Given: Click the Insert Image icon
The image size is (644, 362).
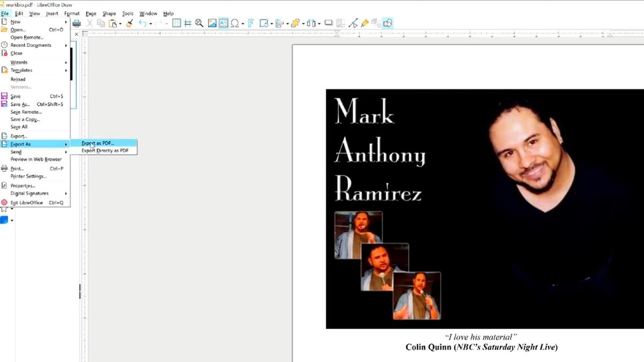Looking at the screenshot, I should point(211,23).
